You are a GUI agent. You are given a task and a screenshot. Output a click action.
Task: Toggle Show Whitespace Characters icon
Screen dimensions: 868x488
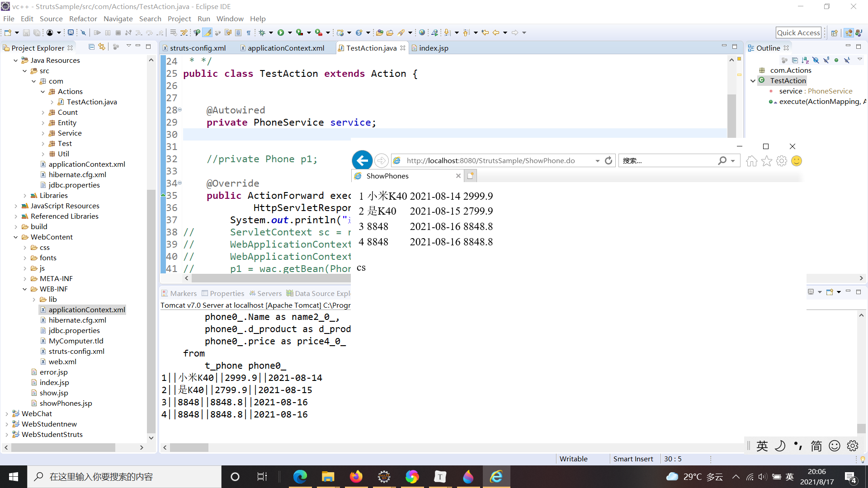pos(250,33)
